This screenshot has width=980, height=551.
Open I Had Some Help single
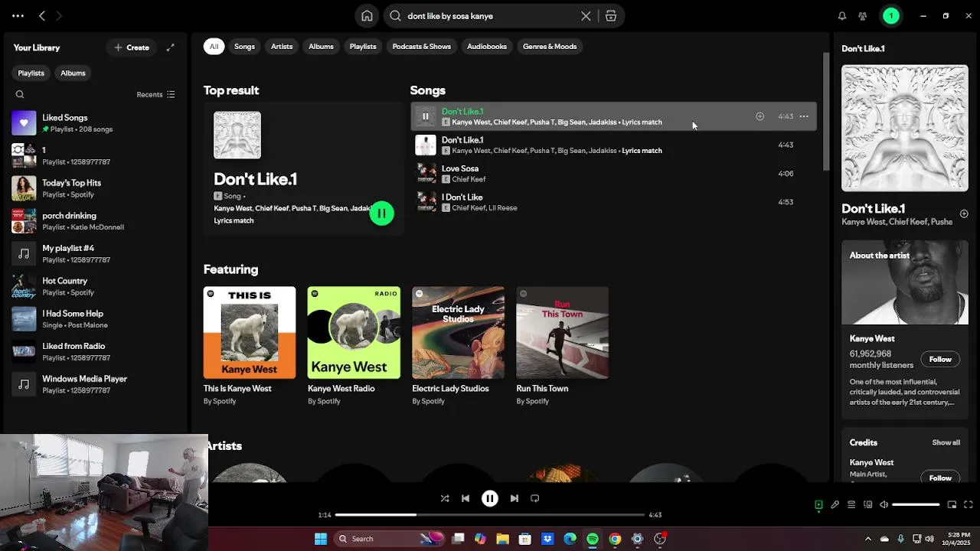(96, 319)
